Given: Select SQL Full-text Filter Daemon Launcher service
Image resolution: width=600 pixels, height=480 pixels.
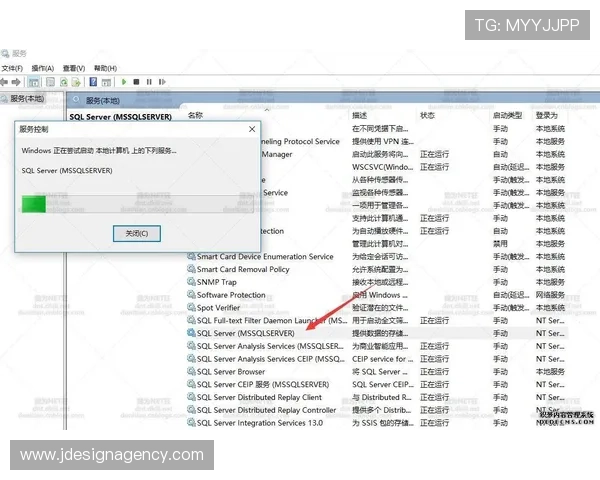Looking at the screenshot, I should tap(272, 321).
